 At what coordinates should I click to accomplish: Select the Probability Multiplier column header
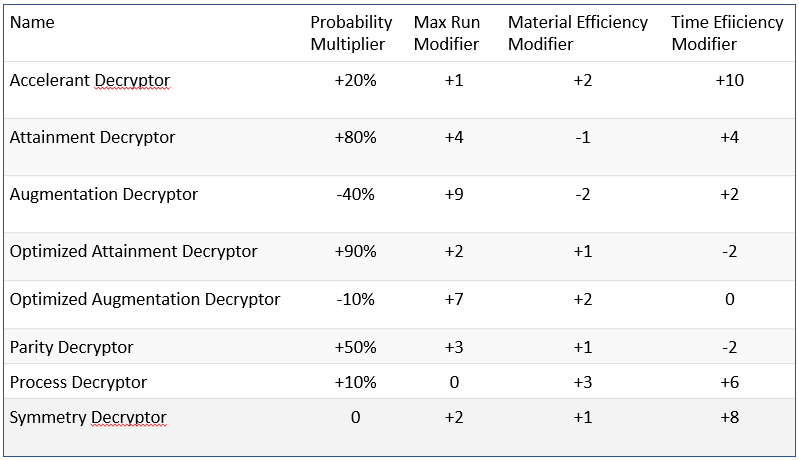[351, 33]
